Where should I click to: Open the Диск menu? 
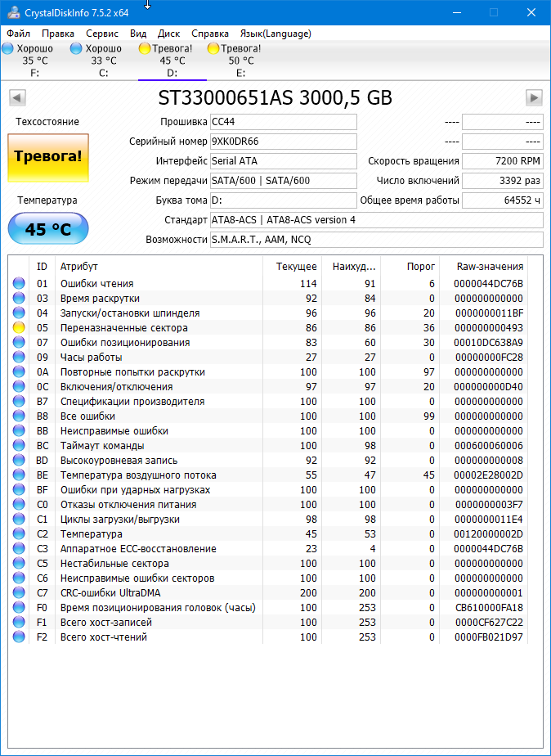tap(169, 34)
